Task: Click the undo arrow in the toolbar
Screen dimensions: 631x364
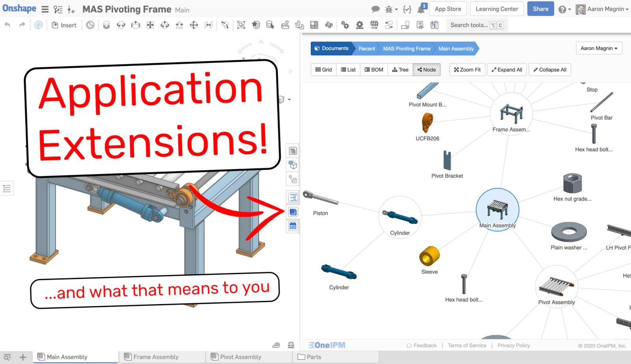Action: pos(7,25)
